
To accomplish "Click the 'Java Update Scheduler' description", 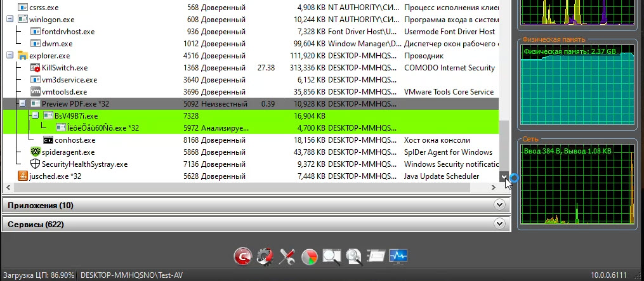I will pos(442,176).
